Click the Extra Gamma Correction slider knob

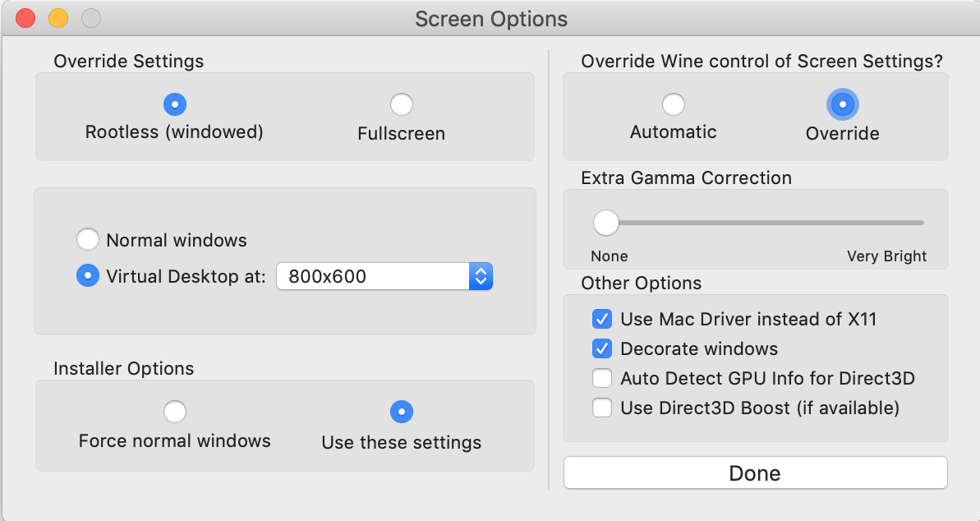click(605, 222)
